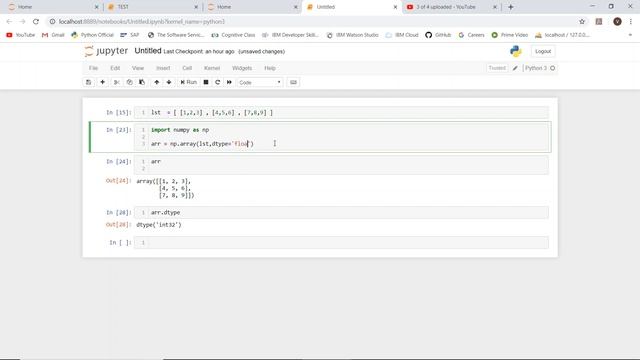Open the Widgets menu
The height and width of the screenshot is (360, 640).
coord(242,68)
